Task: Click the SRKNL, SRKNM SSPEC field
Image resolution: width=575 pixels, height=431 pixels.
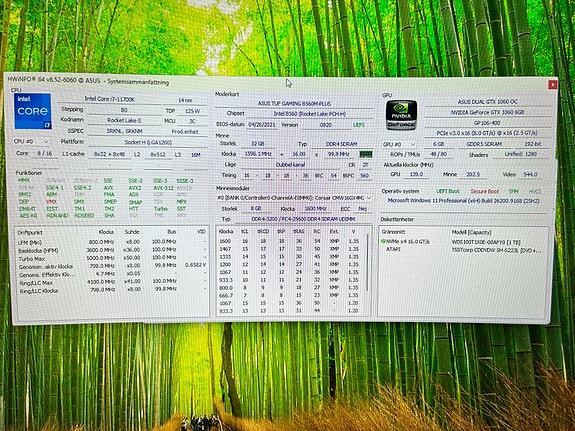Action: pos(124,131)
